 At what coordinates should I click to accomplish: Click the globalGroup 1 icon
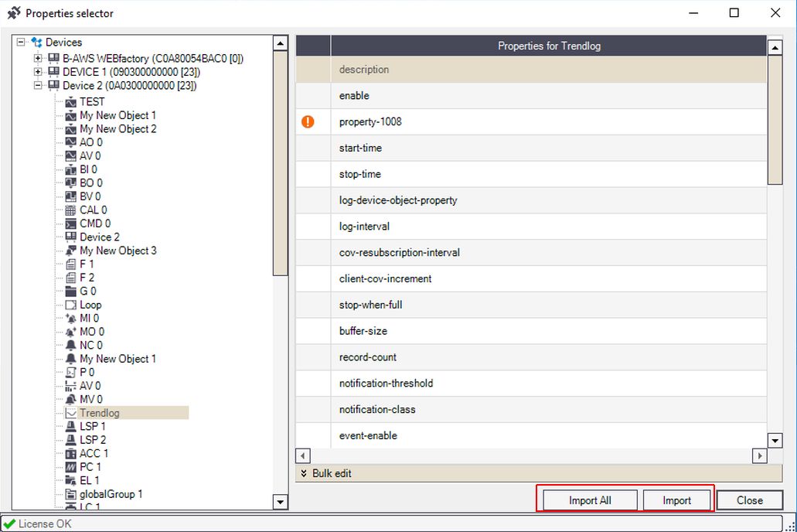pos(71,494)
